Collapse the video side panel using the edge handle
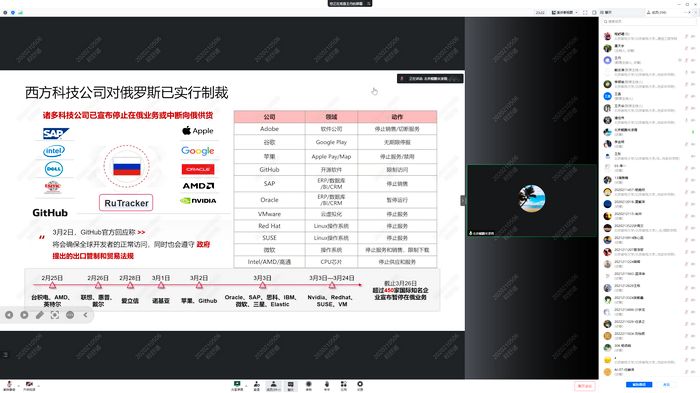The width and height of the screenshot is (700, 393). point(462,201)
